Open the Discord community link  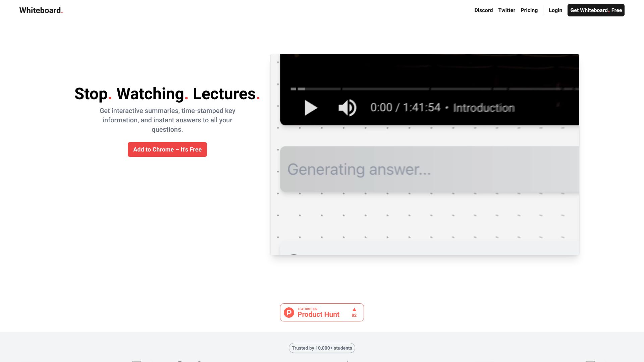[483, 10]
